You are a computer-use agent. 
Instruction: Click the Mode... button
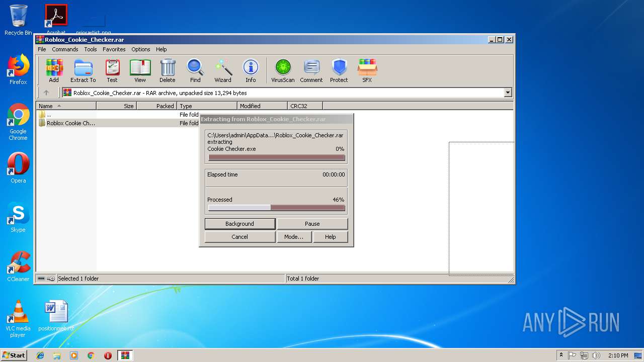294,237
